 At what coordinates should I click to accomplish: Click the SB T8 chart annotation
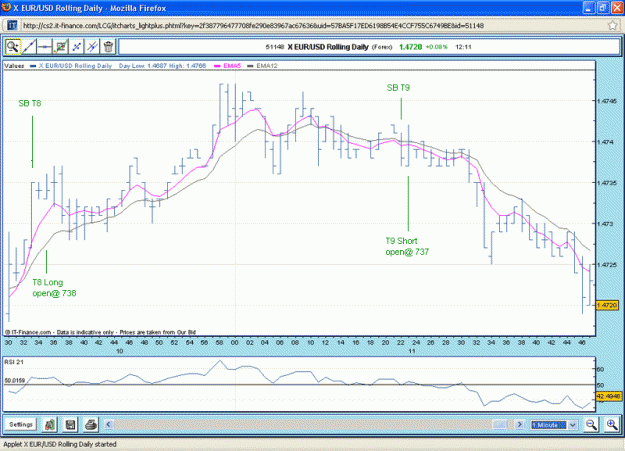point(30,104)
